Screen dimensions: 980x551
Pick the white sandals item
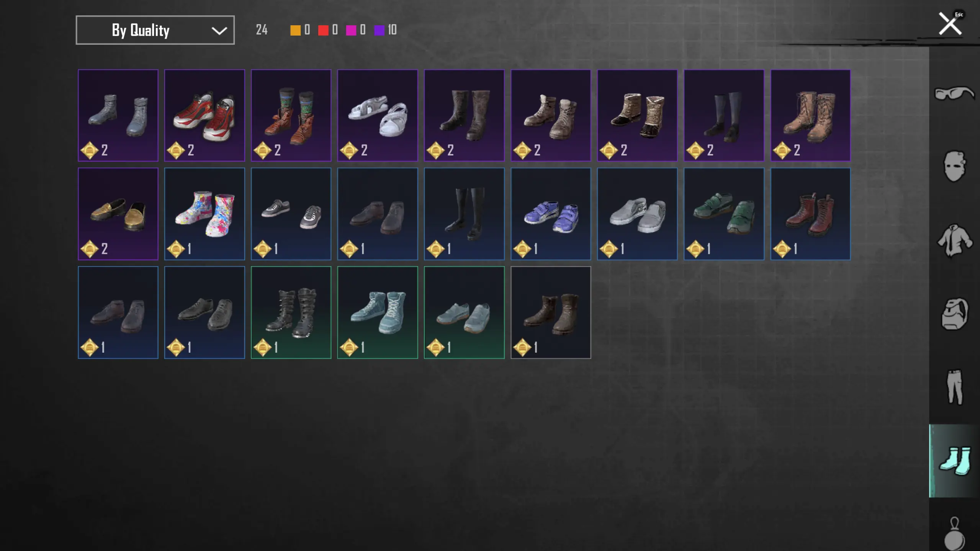378,115
